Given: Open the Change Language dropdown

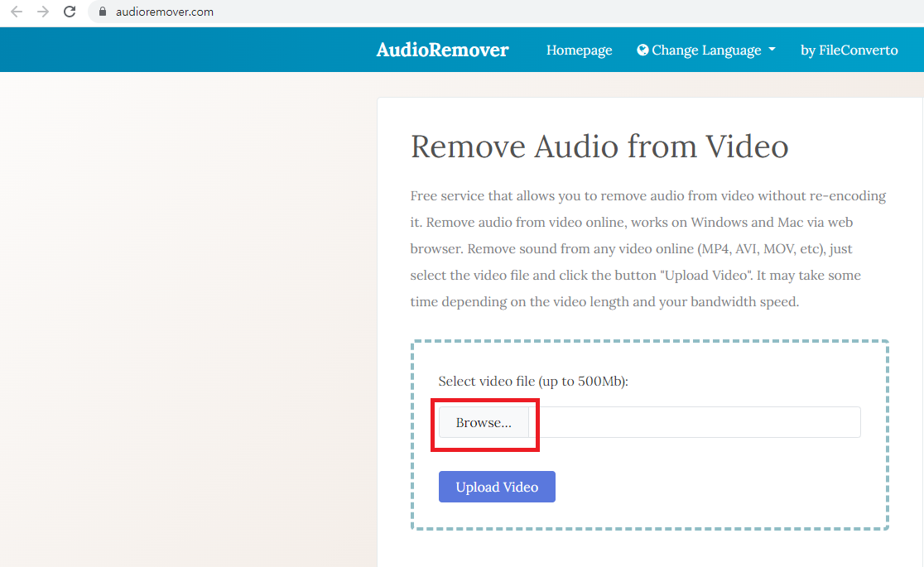Looking at the screenshot, I should [706, 50].
